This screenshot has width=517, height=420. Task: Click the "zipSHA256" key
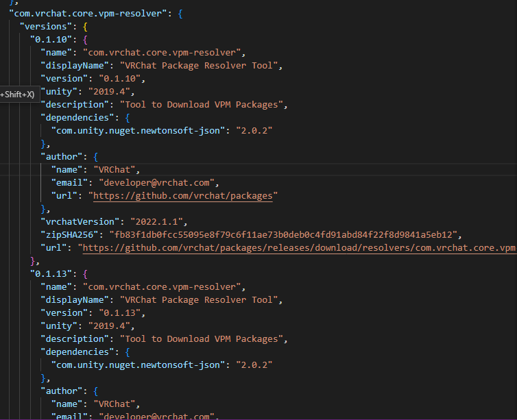[x=69, y=235]
